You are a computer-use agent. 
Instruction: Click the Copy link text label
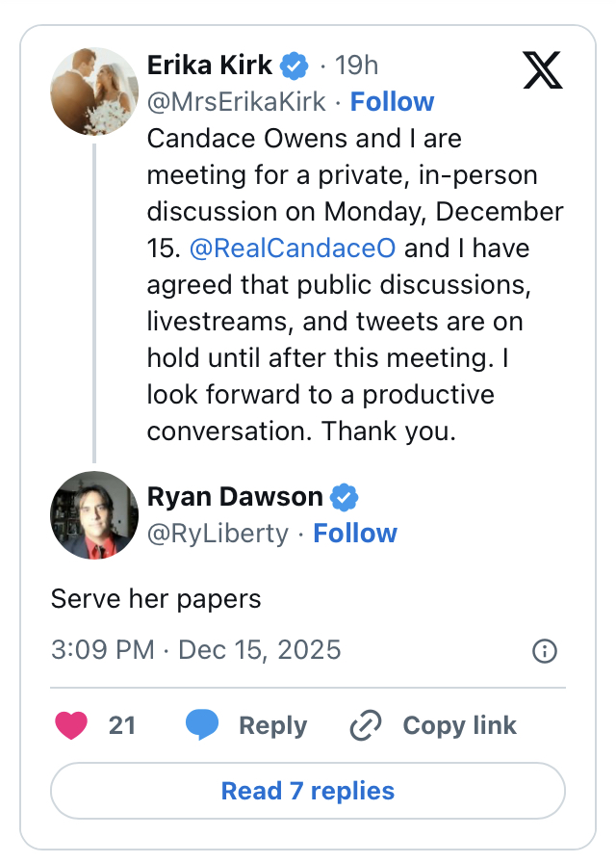click(459, 725)
